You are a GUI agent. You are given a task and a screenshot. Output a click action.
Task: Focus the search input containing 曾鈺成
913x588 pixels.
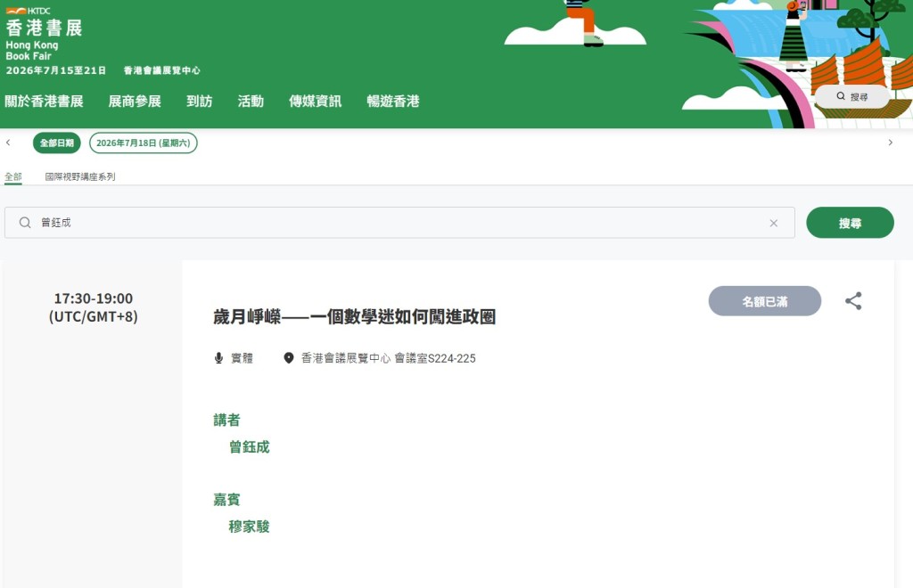point(399,223)
